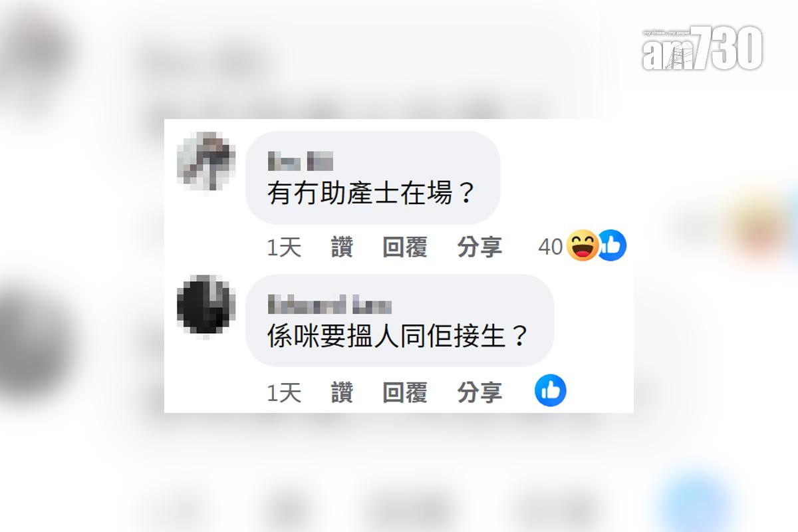Click the laughing emoji reaction icon
The width and height of the screenshot is (798, 532).
[583, 246]
